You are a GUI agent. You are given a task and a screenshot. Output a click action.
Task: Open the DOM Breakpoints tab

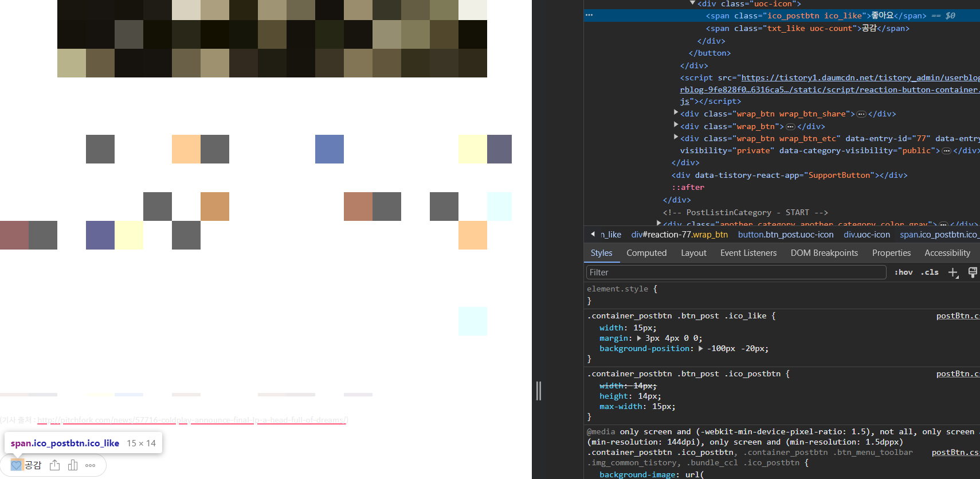[824, 253]
